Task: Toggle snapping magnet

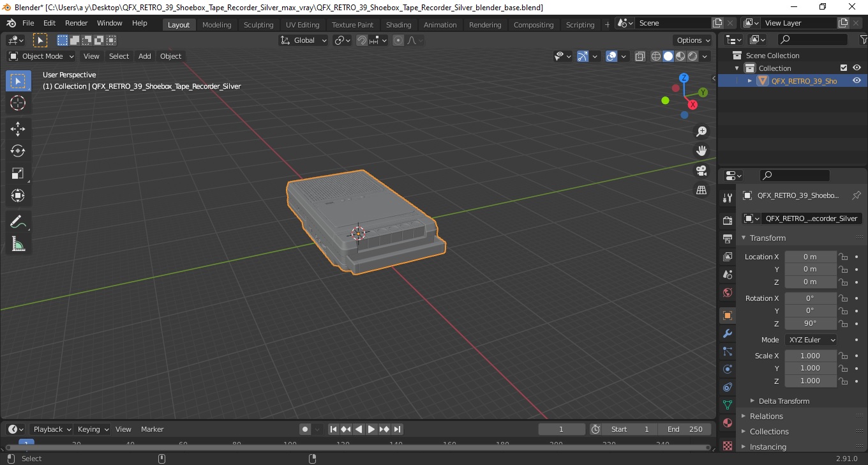Action: pos(362,40)
